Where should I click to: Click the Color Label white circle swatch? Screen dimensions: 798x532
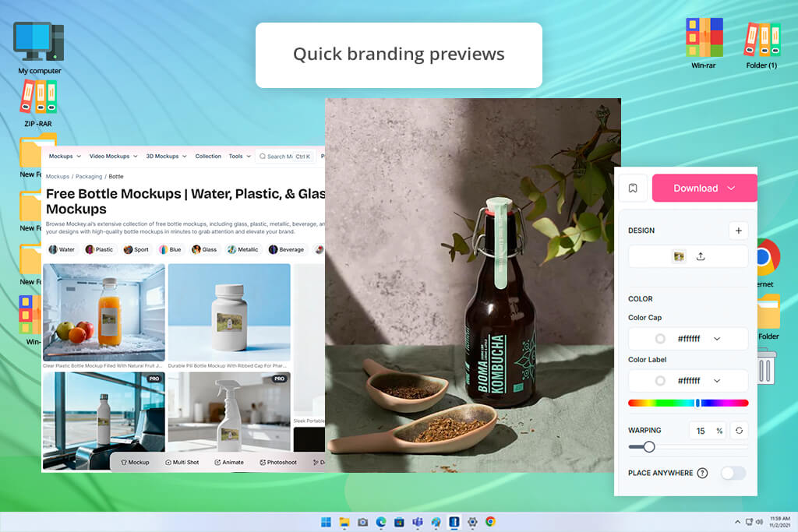tap(660, 381)
